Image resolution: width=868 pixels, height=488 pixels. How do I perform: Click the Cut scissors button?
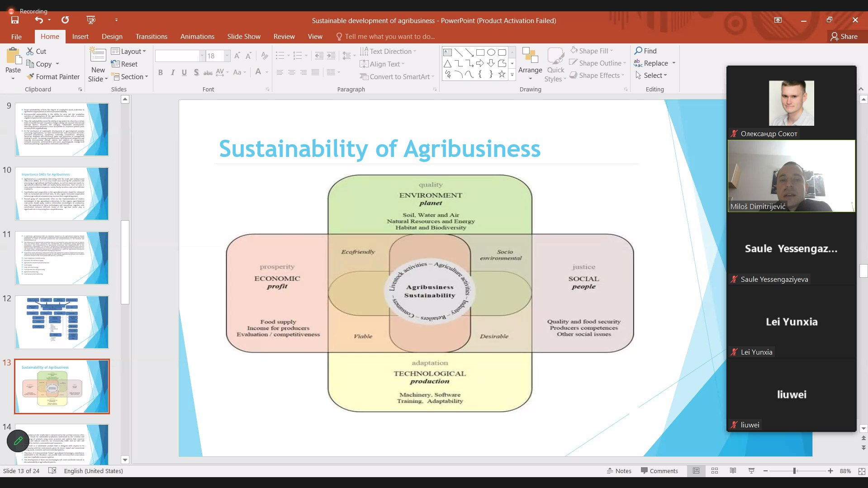pyautogui.click(x=37, y=51)
